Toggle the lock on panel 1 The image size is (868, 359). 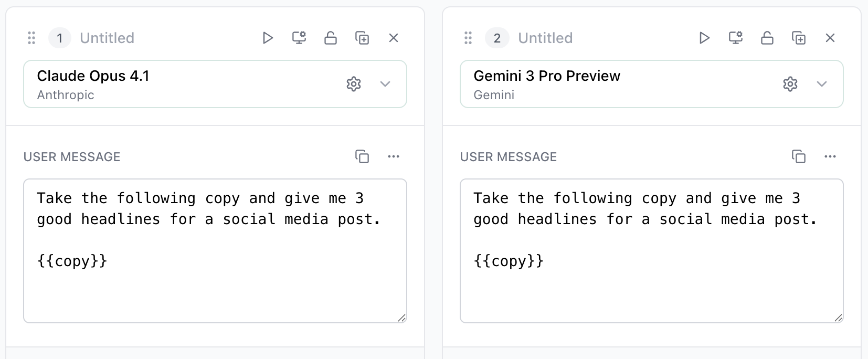(x=331, y=38)
